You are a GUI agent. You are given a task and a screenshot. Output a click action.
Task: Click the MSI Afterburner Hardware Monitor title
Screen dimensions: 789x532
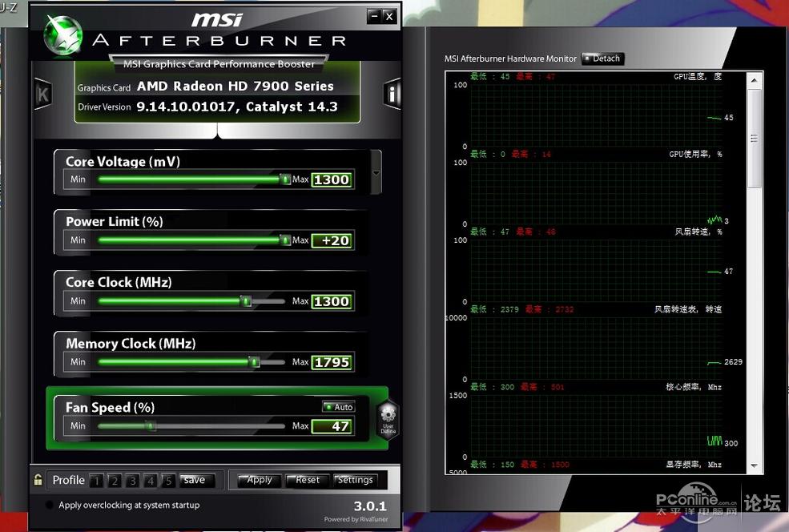[510, 58]
